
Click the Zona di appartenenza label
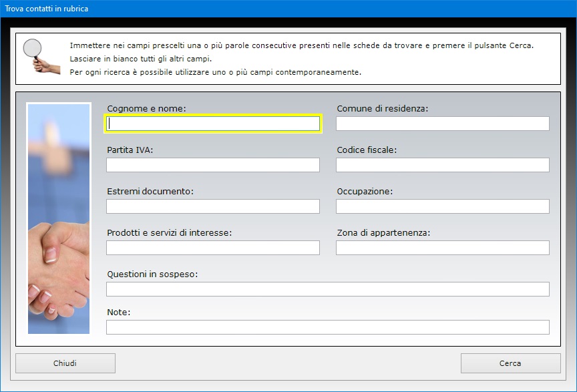pyautogui.click(x=383, y=232)
